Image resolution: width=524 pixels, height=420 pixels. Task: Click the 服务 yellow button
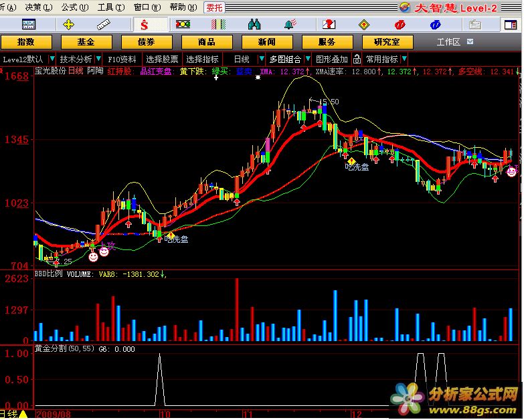(x=327, y=42)
